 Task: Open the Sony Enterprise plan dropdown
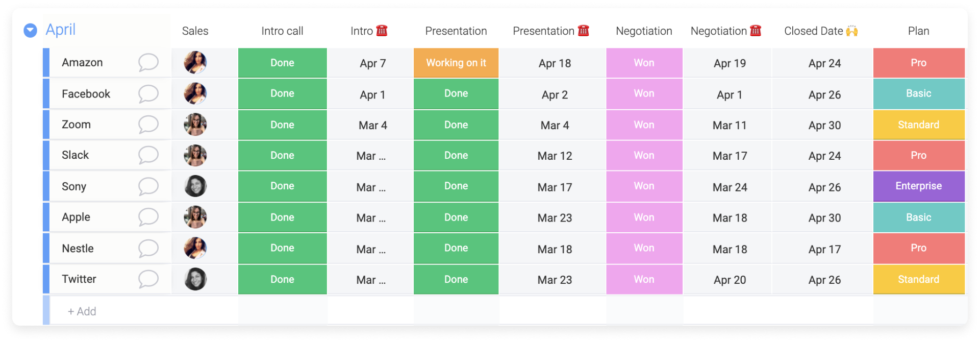coord(919,186)
